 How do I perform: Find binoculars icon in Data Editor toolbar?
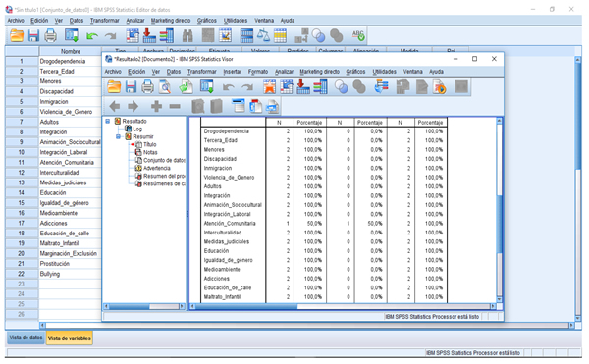(187, 36)
